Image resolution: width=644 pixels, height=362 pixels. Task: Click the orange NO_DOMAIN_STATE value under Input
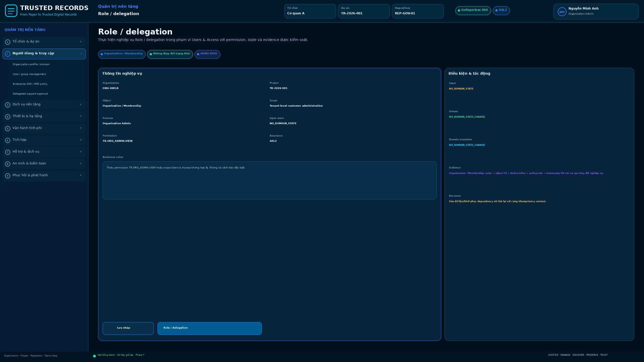[x=461, y=89]
